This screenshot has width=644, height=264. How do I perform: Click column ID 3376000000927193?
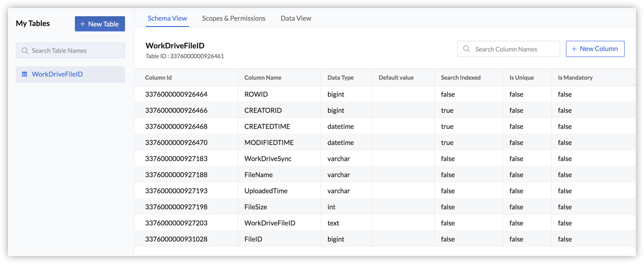pos(176,191)
